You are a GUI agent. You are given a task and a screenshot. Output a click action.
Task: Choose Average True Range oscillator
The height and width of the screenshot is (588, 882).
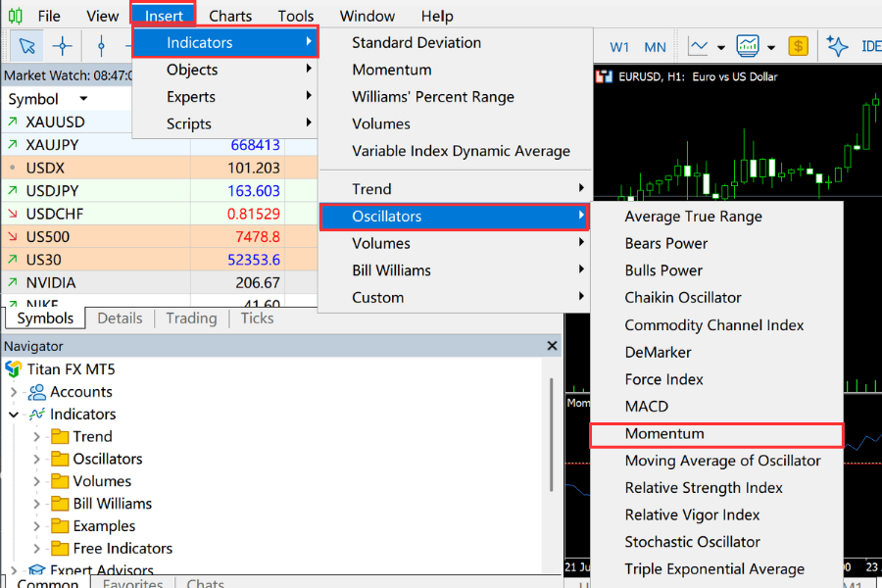coord(716,217)
